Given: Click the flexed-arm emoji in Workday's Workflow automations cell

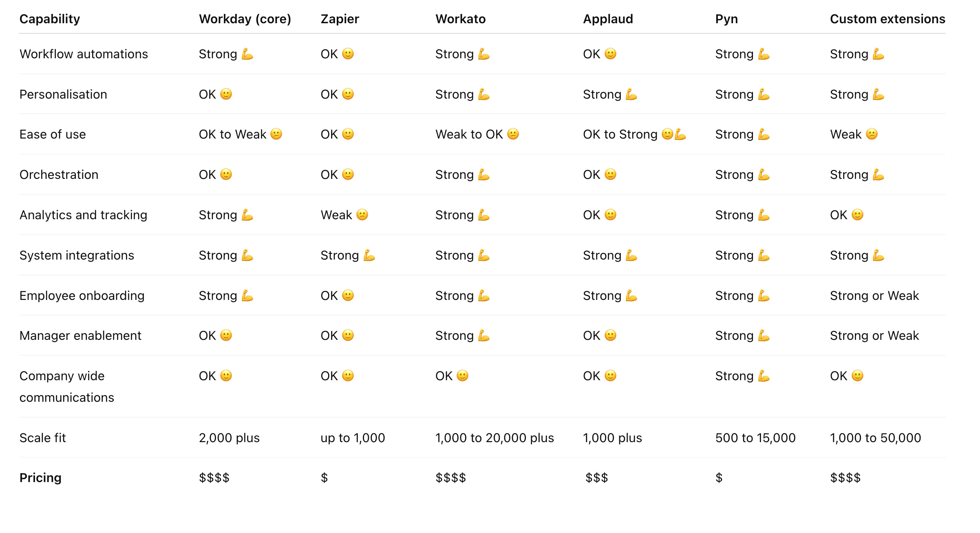Looking at the screenshot, I should click(247, 54).
